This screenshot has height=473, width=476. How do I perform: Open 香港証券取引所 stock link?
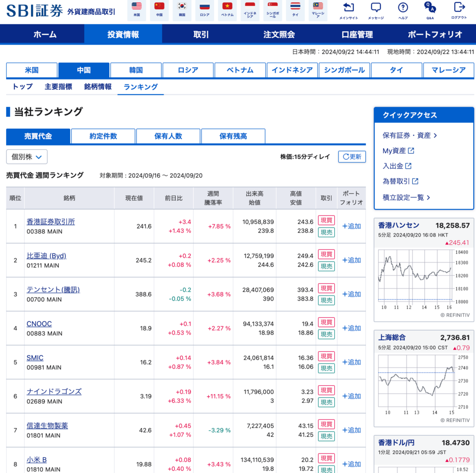(x=51, y=222)
